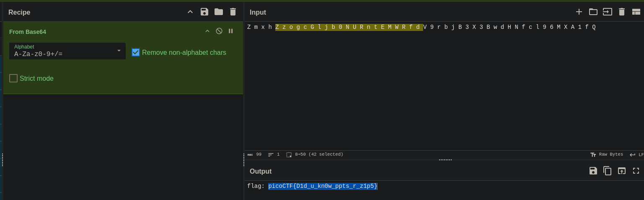Load a recipe via folder icon
Viewport: 644px width, 200px height.
219,12
